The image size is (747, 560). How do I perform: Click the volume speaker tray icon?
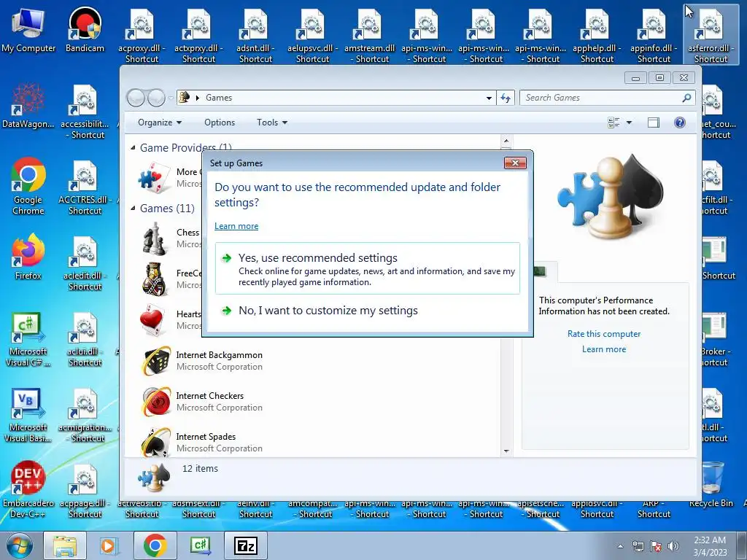click(x=673, y=546)
